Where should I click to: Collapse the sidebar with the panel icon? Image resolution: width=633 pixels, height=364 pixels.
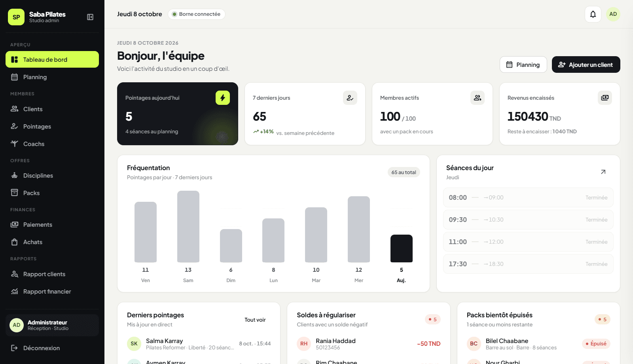(90, 17)
